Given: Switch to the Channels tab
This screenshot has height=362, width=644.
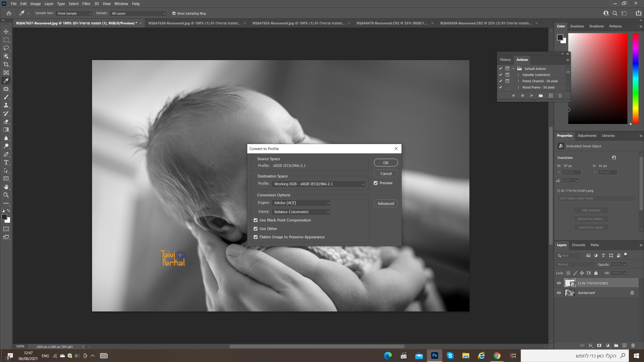Looking at the screenshot, I should click(578, 245).
